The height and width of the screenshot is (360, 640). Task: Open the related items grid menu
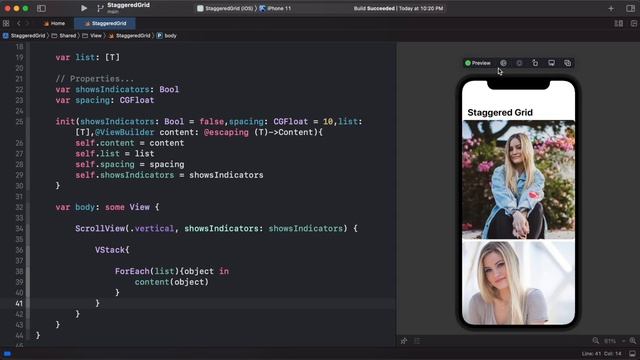(x=6, y=23)
